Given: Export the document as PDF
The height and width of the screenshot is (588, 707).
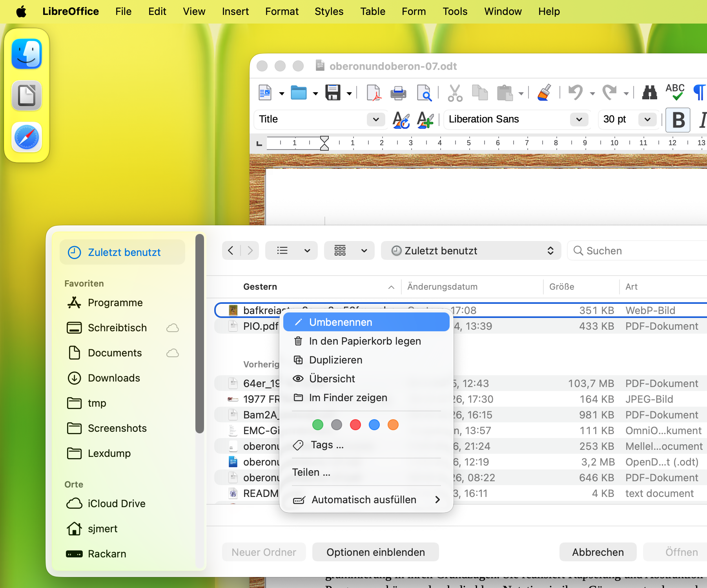Looking at the screenshot, I should tap(374, 93).
